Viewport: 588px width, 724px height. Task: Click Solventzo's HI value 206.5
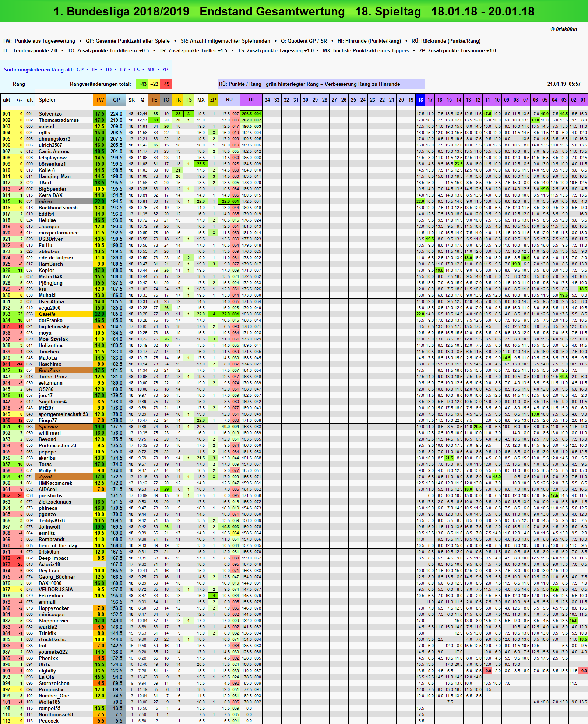click(x=247, y=114)
